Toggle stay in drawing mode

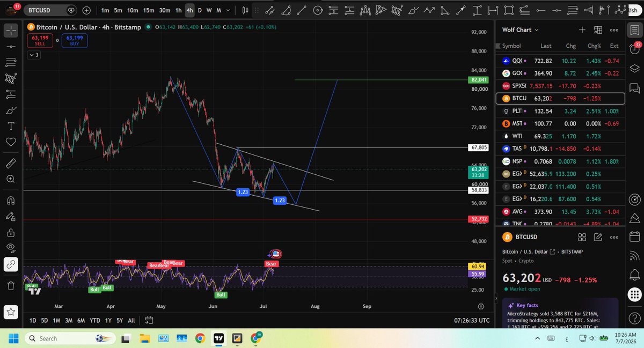11,217
